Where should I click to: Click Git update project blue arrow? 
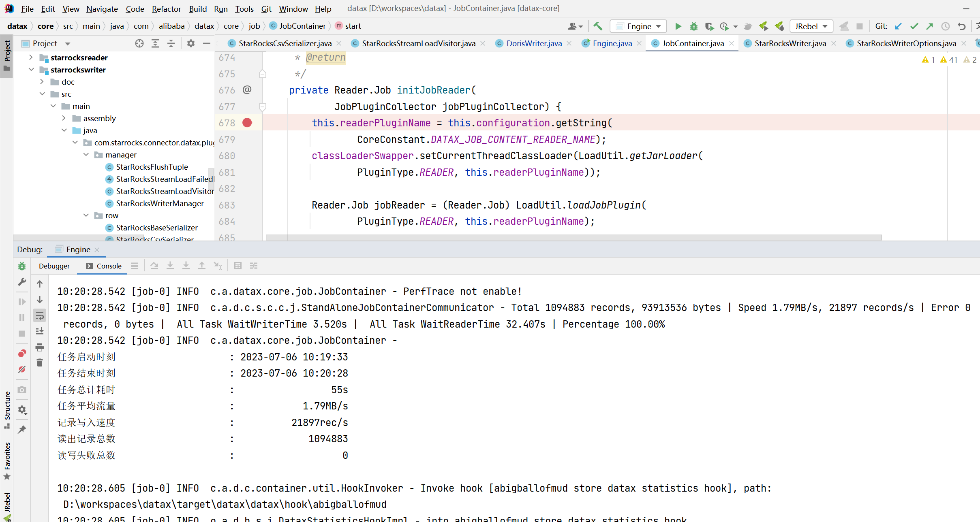tap(898, 26)
